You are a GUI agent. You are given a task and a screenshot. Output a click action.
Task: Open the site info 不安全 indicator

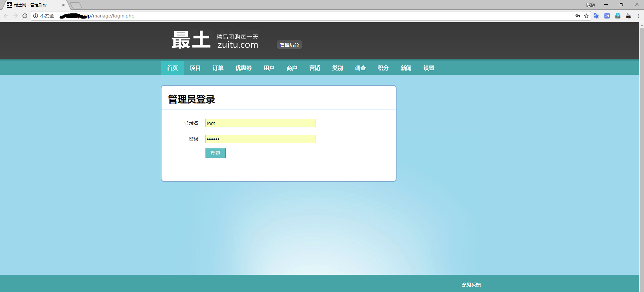click(44, 16)
